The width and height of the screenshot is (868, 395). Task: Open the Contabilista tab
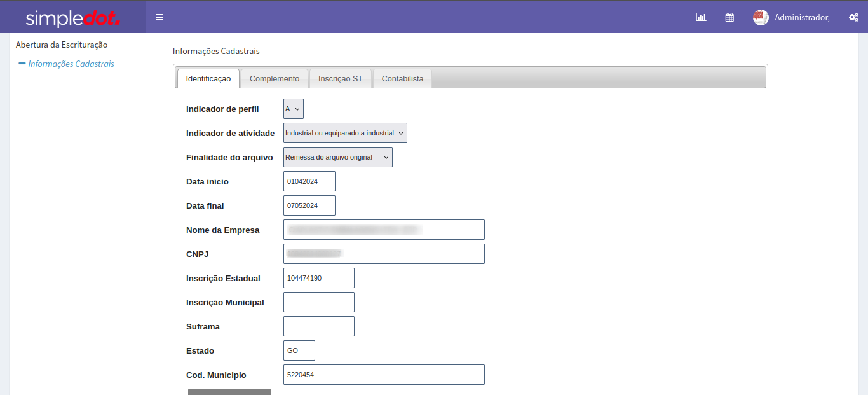coord(402,79)
